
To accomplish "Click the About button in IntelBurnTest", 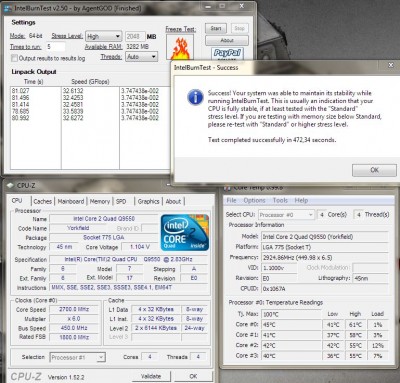I will tap(227, 40).
